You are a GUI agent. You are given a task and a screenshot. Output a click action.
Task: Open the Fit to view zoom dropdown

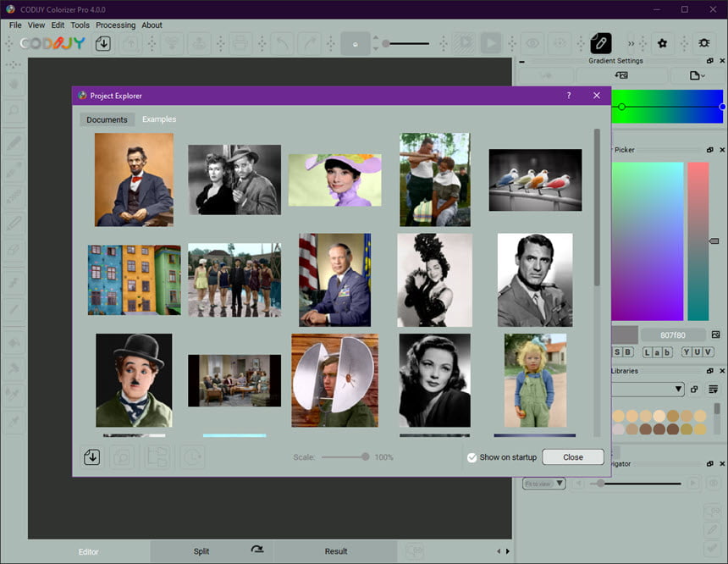tap(543, 484)
